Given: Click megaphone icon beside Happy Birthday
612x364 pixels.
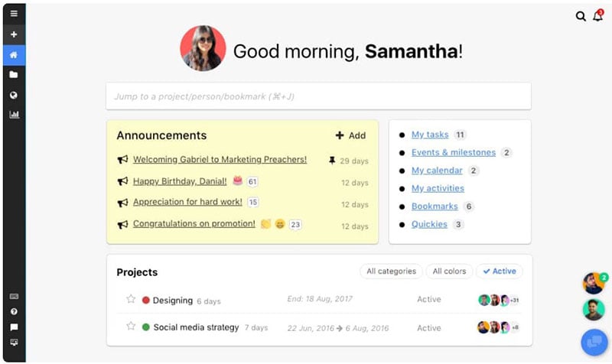Looking at the screenshot, I should click(x=122, y=181).
